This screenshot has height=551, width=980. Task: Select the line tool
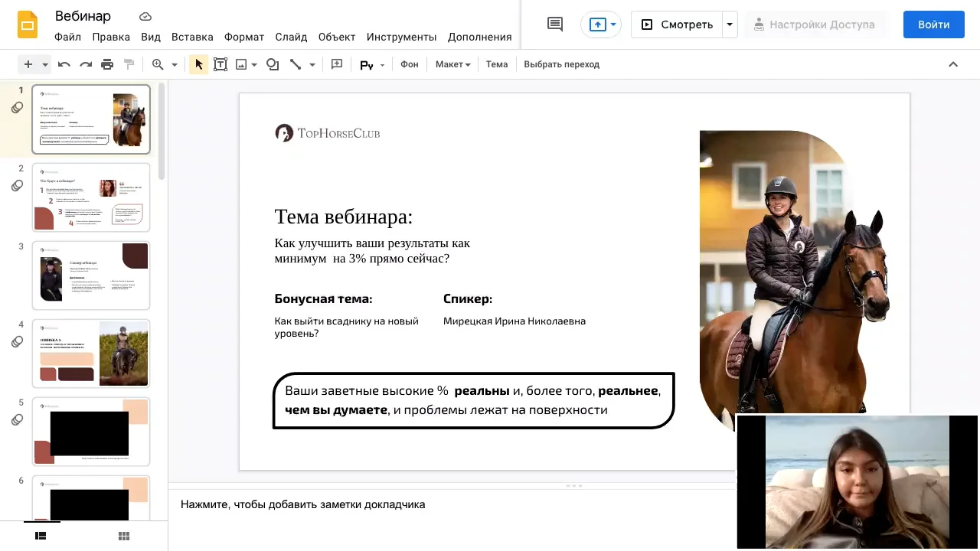coord(296,64)
